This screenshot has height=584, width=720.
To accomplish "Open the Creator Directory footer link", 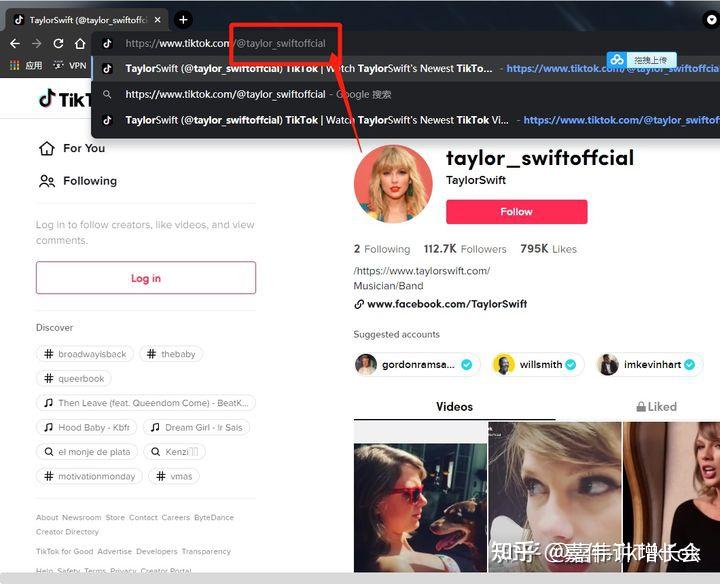I will [x=68, y=532].
